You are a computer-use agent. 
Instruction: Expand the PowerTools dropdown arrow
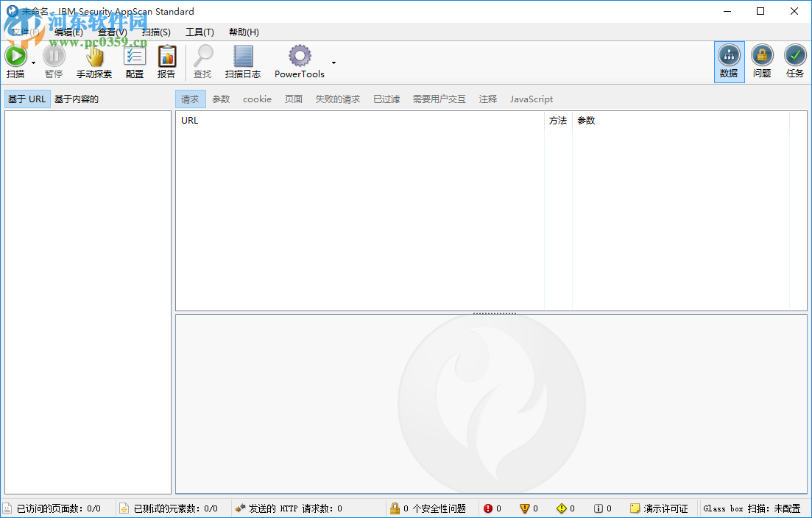(333, 64)
